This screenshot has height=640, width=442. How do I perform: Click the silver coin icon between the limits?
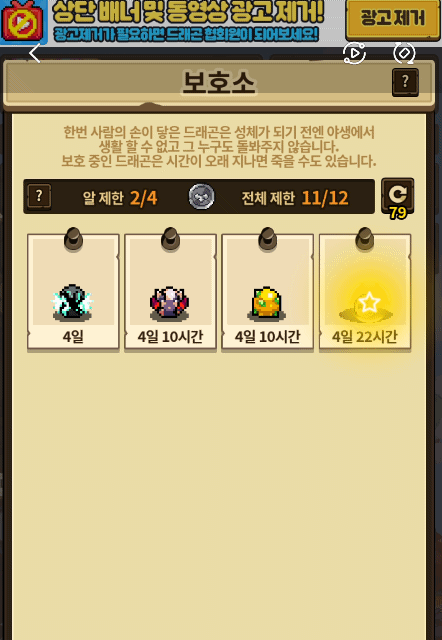(x=201, y=196)
